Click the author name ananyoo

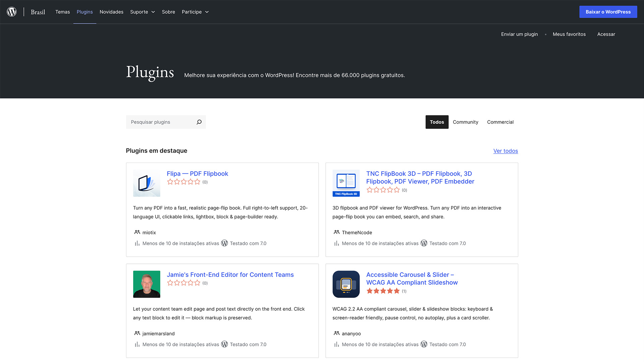[351, 334]
